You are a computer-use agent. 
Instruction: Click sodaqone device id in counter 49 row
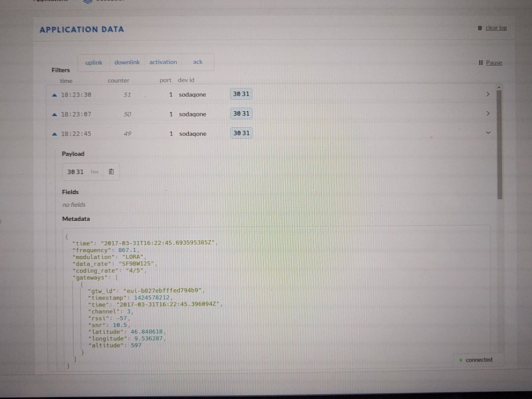click(x=192, y=134)
